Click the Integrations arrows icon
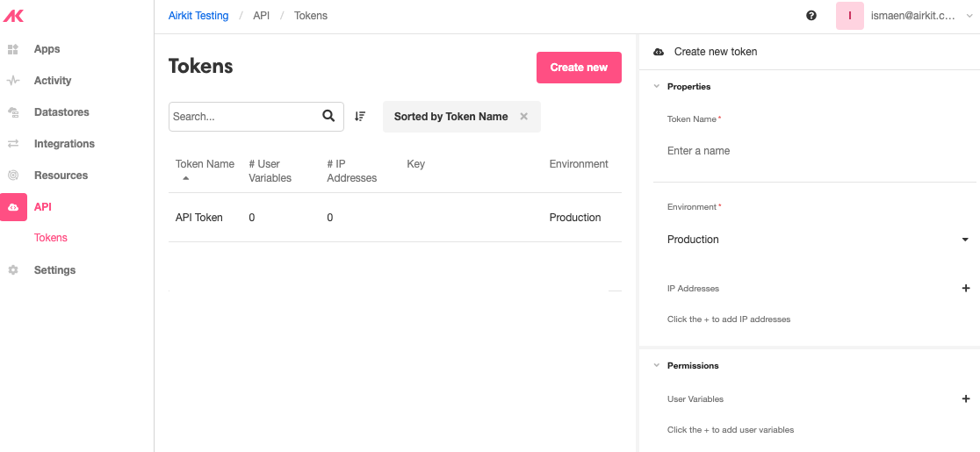Screen dimensions: 980x452 tap(13, 144)
